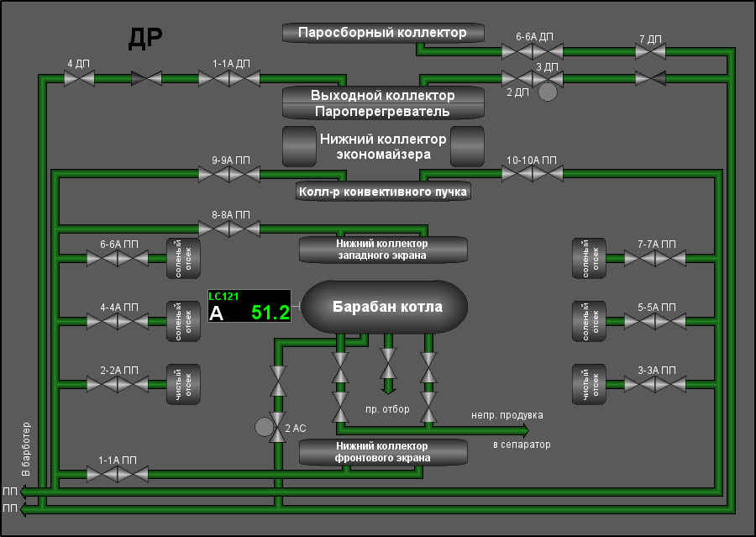Select the dark check valve after 4 ДП

pos(146,78)
